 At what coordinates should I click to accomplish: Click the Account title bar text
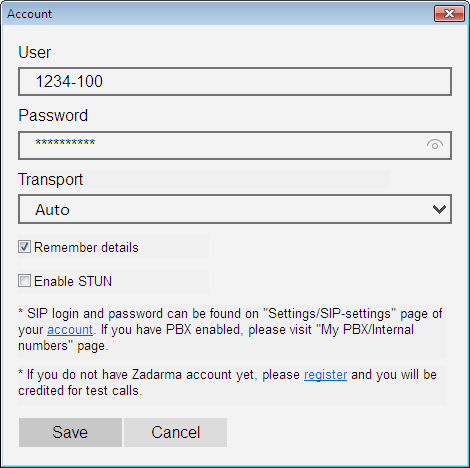(30, 14)
